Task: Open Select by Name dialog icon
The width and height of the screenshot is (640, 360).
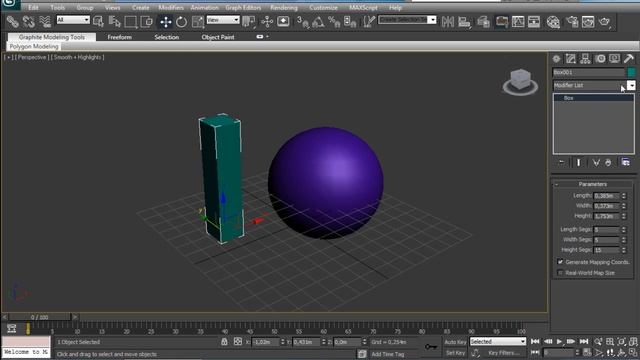Action: pyautogui.click(x=114, y=22)
